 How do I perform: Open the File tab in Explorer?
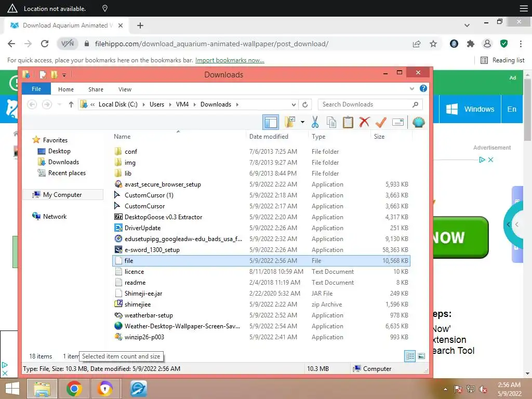coord(36,89)
